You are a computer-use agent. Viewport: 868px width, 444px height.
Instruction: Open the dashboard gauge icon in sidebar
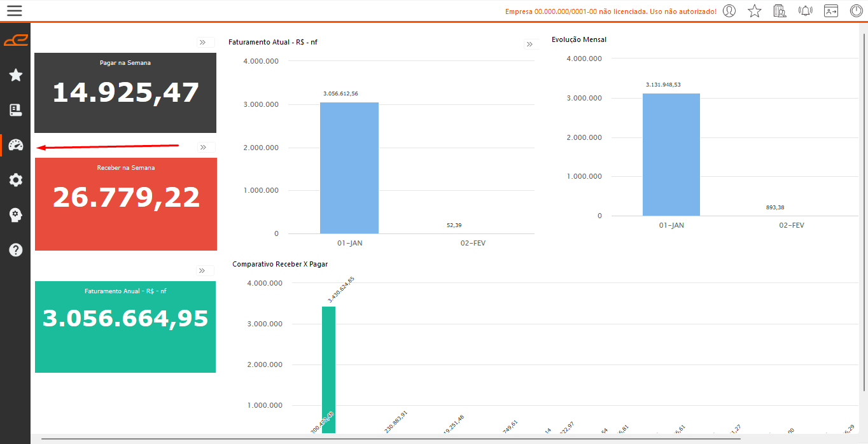[x=16, y=145]
